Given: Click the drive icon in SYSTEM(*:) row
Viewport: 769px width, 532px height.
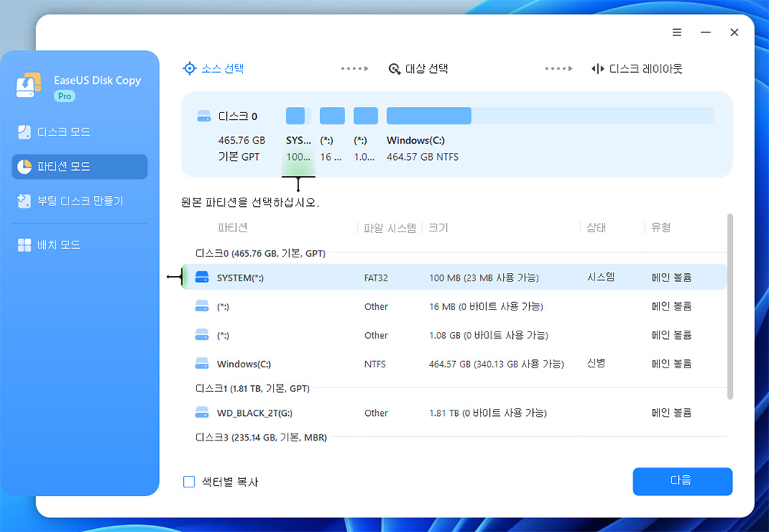Looking at the screenshot, I should (x=202, y=277).
